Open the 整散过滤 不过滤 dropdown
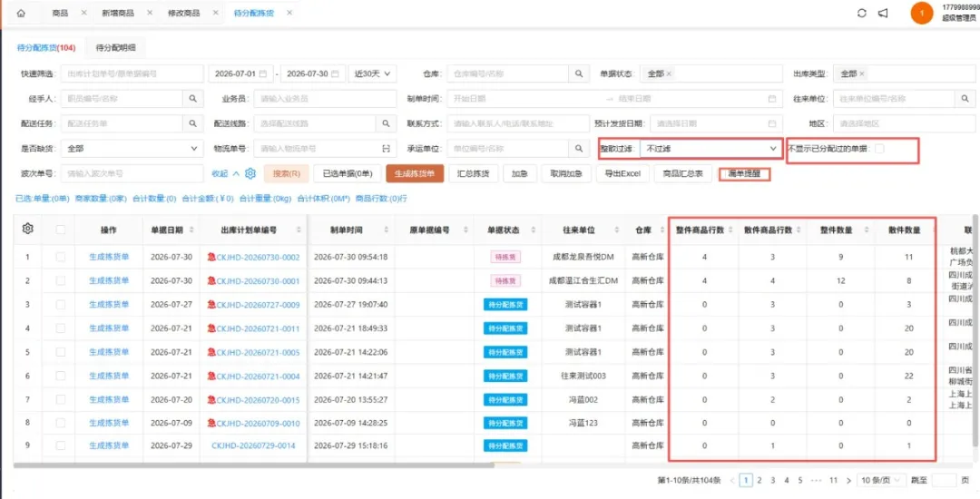This screenshot has height=499, width=980. tap(710, 149)
